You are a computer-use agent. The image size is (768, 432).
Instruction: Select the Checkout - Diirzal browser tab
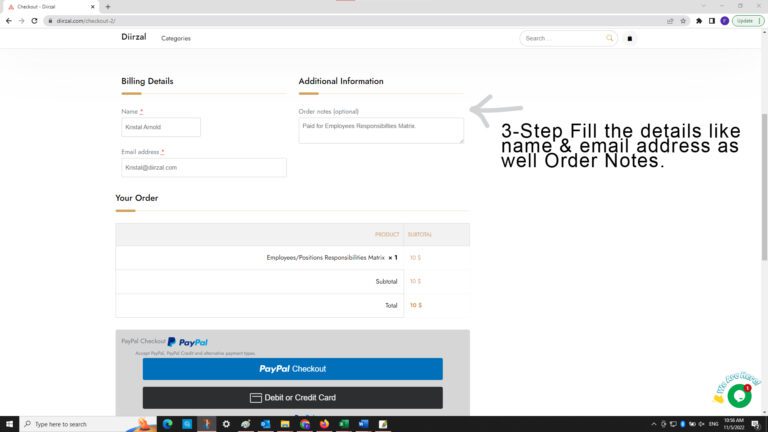tap(49, 7)
